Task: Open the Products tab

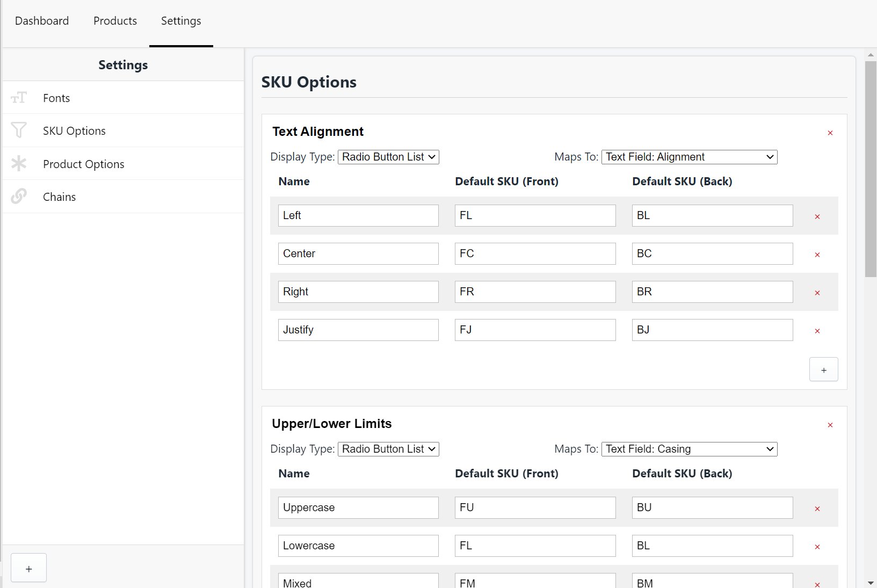Action: (x=115, y=21)
